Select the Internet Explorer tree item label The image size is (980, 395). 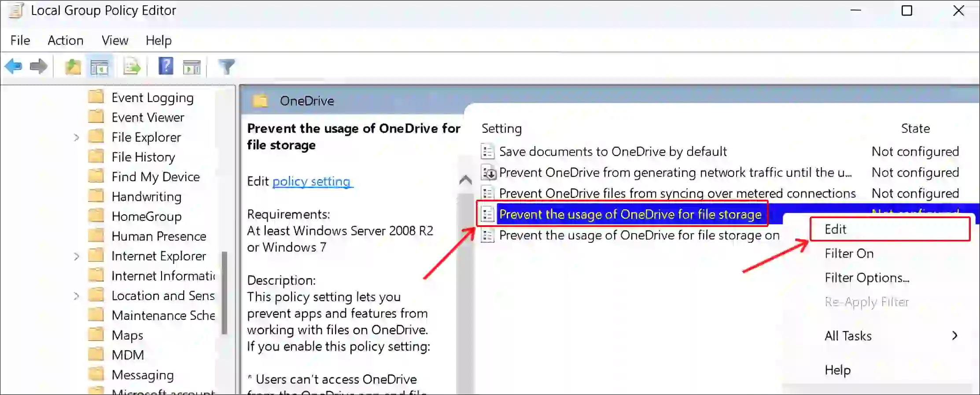coord(158,256)
